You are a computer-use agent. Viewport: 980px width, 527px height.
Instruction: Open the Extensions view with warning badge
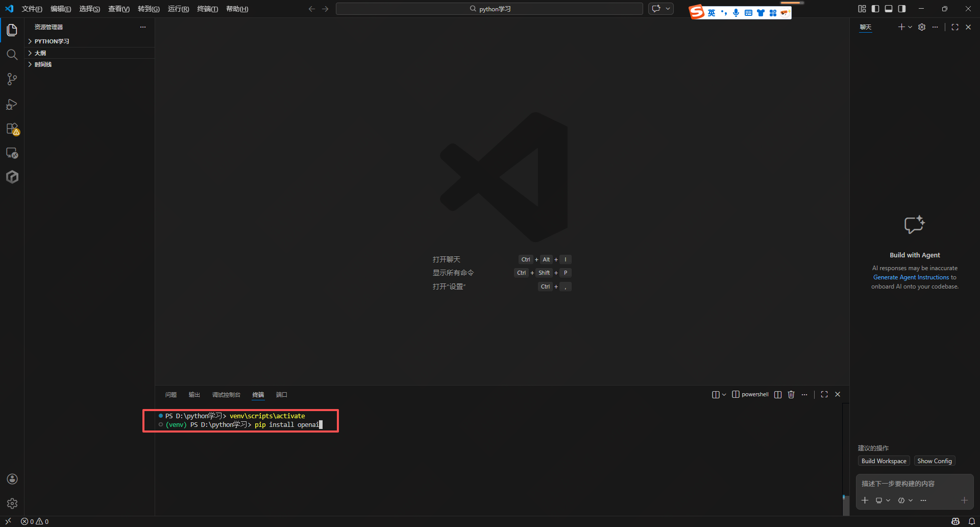(x=12, y=129)
